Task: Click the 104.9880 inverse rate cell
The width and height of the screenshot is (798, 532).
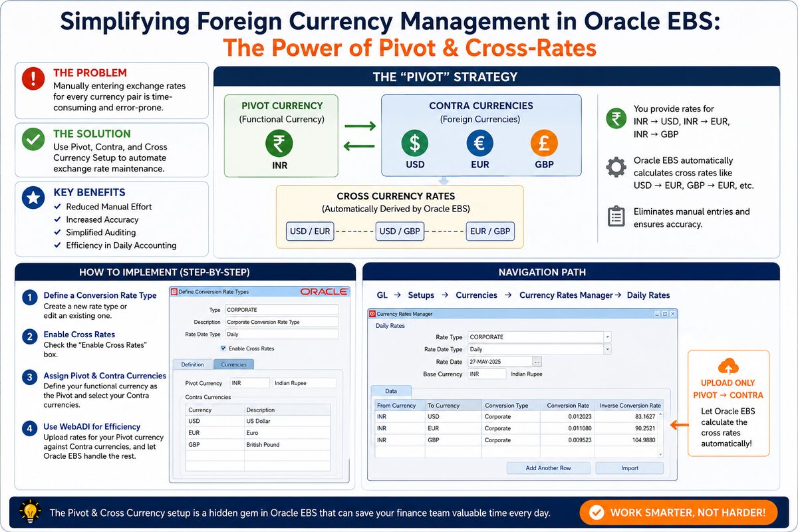Action: [x=626, y=440]
